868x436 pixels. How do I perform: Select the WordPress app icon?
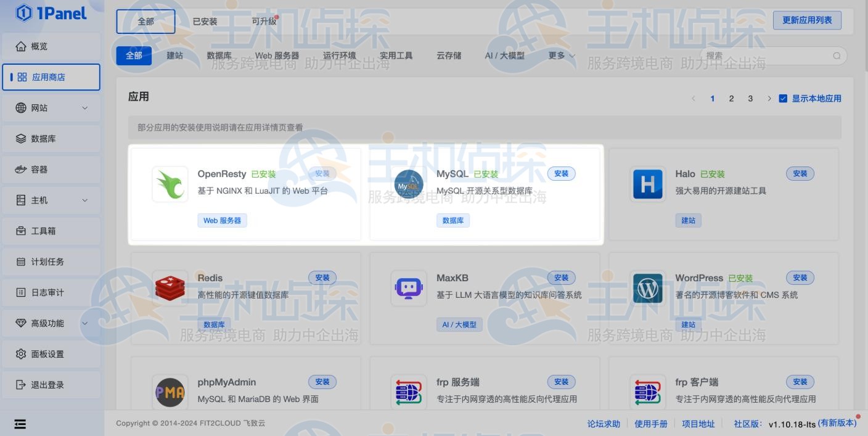coord(647,288)
